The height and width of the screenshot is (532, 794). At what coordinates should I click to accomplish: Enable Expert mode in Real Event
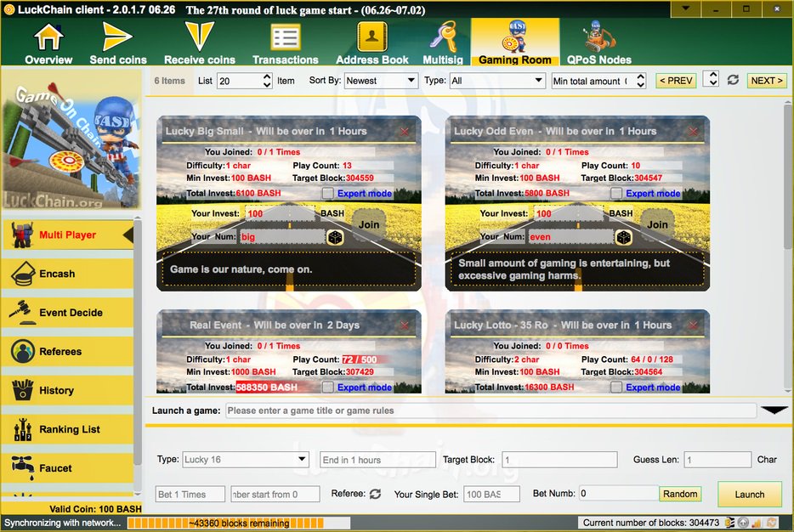tap(328, 388)
